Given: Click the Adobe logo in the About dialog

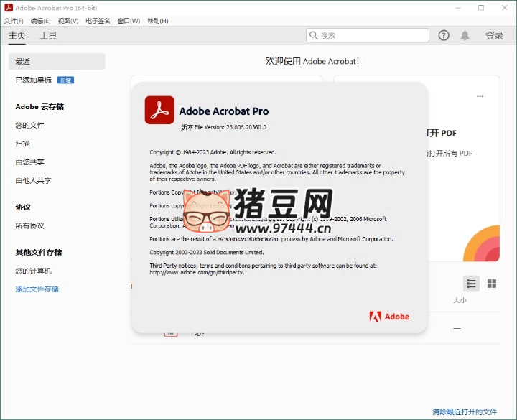Looking at the screenshot, I should point(389,316).
